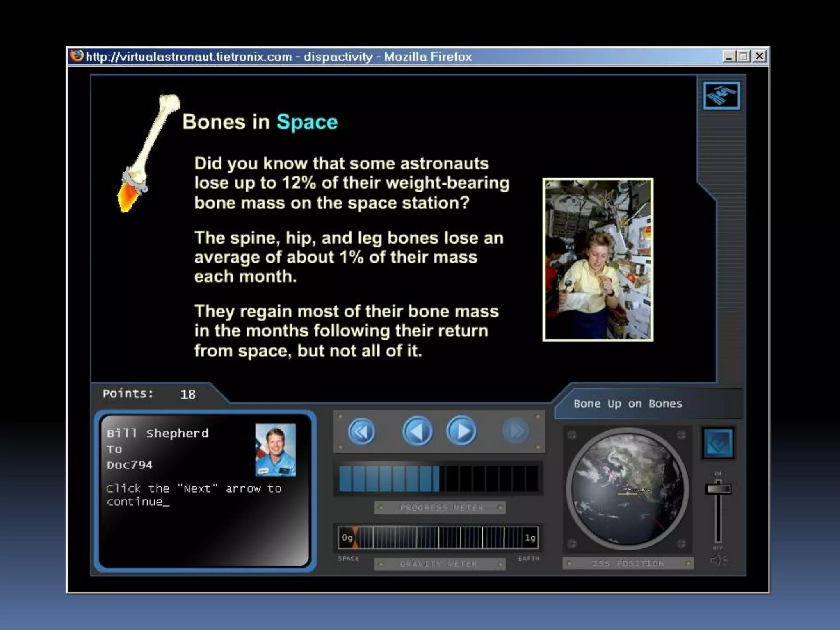Click the space station icon at top right
Screen dimensions: 840x630
tap(722, 96)
